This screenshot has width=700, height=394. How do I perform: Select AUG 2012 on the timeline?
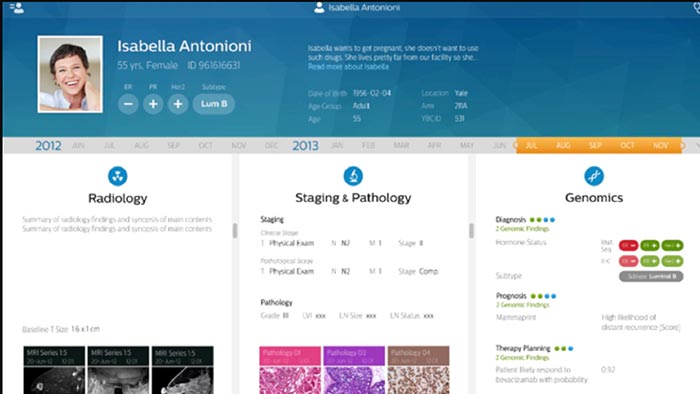coord(142,146)
